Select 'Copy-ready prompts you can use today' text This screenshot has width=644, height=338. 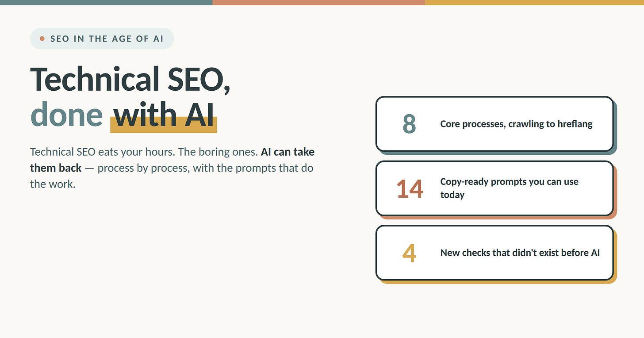tap(509, 188)
